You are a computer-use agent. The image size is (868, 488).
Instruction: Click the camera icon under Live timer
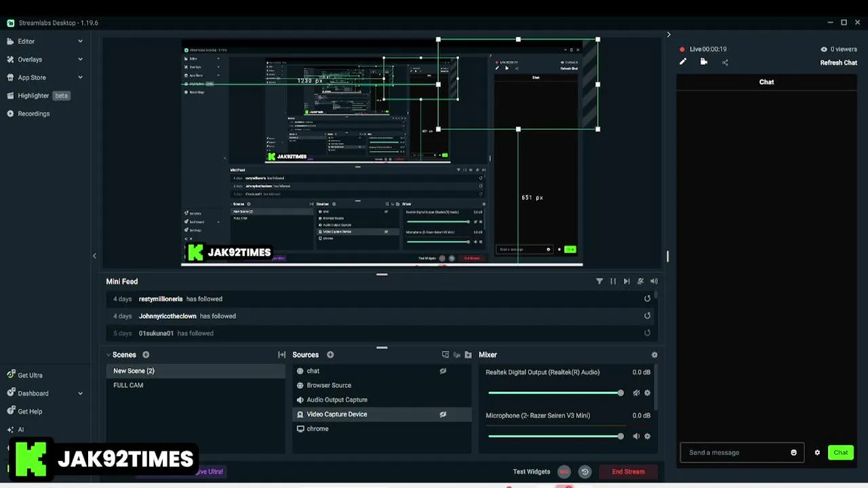(x=704, y=62)
